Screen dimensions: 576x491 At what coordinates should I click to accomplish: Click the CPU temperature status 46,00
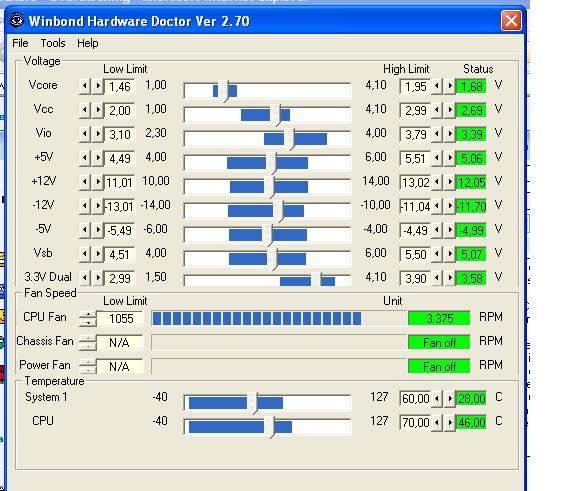click(471, 423)
